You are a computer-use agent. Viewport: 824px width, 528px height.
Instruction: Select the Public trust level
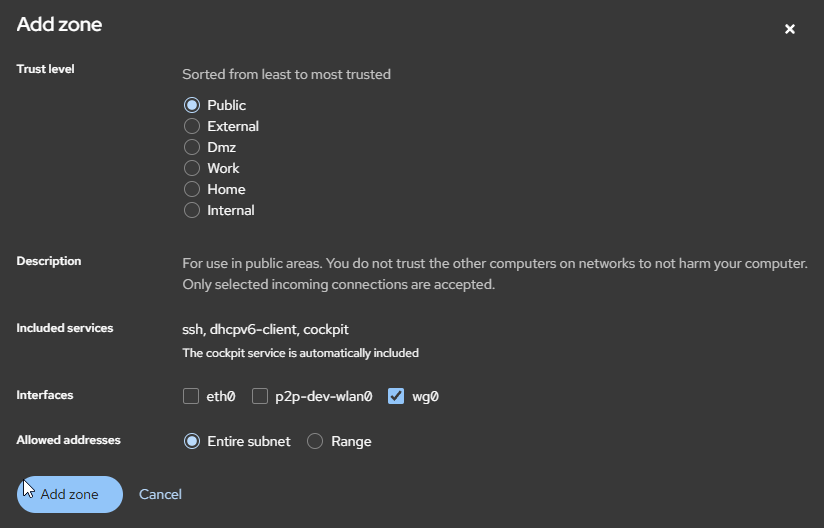click(x=192, y=105)
